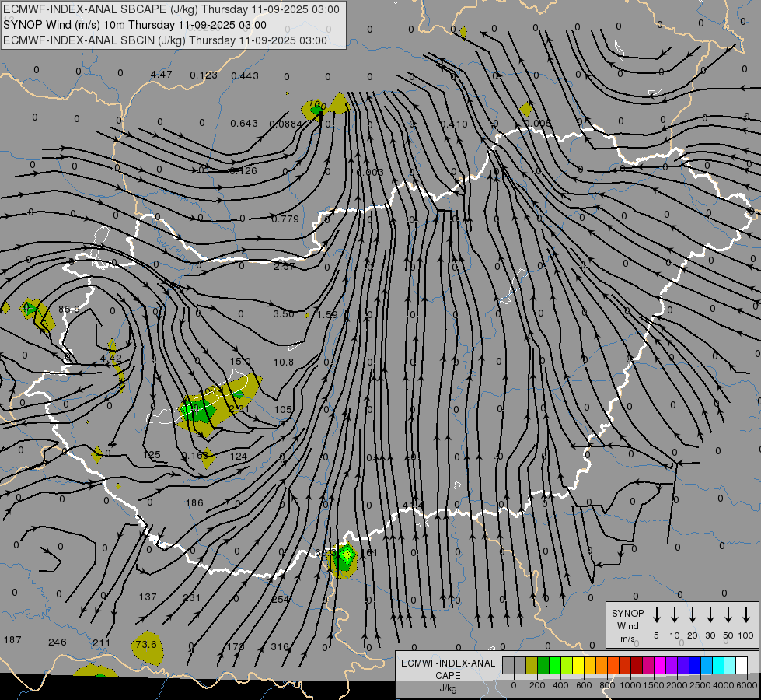The image size is (761, 700).
Task: Click the 4.47 CAPE value on the map
Action: (161, 75)
